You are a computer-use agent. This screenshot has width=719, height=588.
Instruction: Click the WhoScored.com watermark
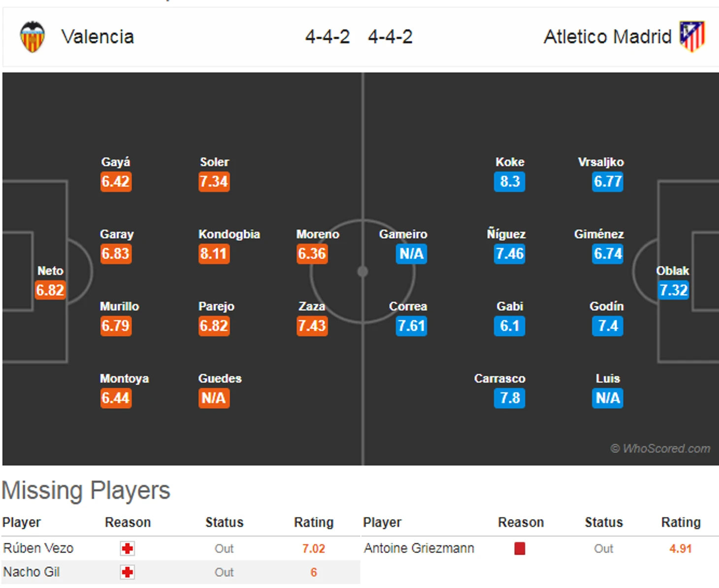660,448
